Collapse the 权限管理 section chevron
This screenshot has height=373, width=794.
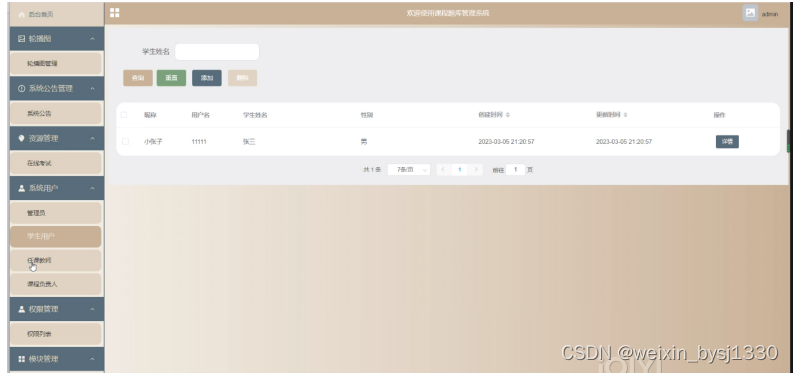(92, 309)
